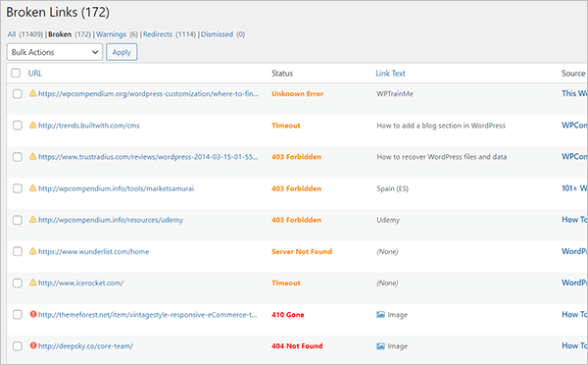
Task: Click red error icon beside themeforest.net URL
Action: tap(33, 314)
